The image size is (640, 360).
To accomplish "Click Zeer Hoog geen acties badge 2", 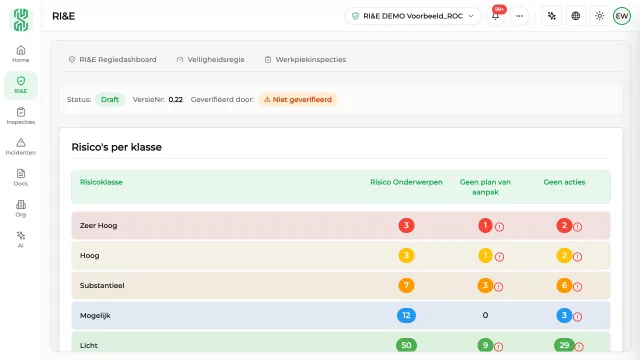I will pos(564,225).
